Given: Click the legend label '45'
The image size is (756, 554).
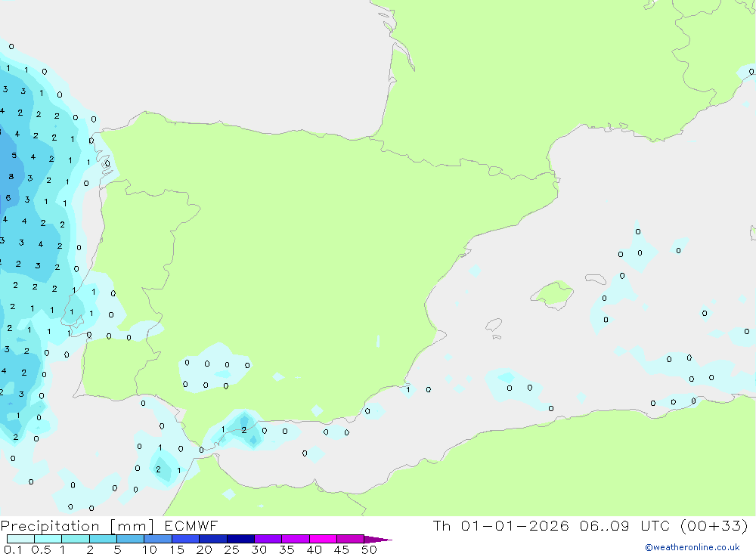Looking at the screenshot, I should click(x=342, y=549).
